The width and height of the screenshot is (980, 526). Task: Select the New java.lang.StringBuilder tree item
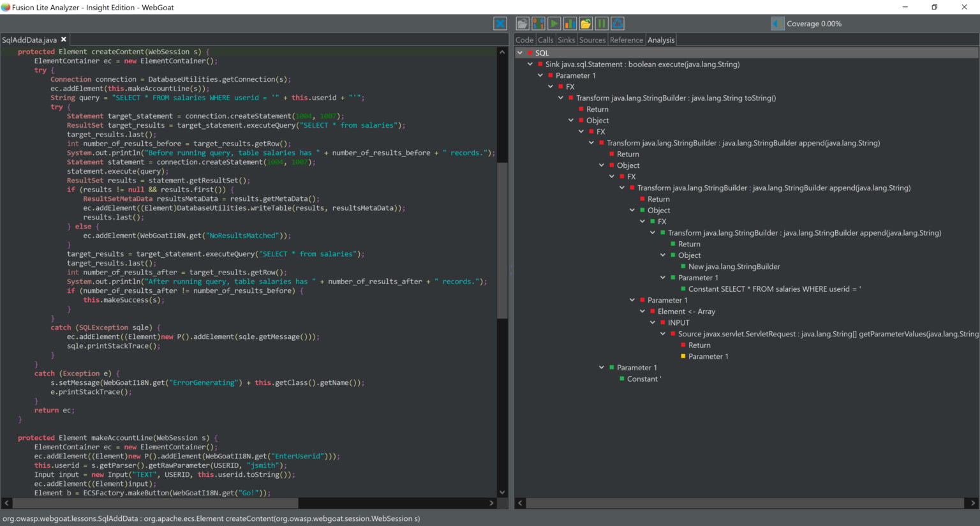coord(734,267)
